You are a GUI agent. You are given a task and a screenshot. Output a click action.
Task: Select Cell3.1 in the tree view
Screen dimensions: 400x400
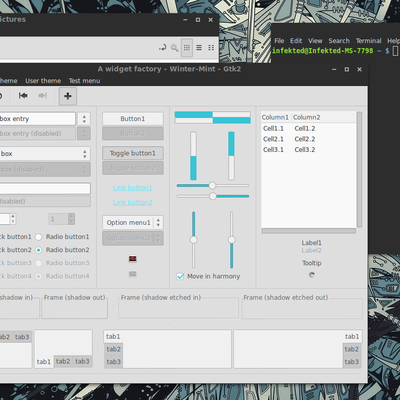[273, 150]
